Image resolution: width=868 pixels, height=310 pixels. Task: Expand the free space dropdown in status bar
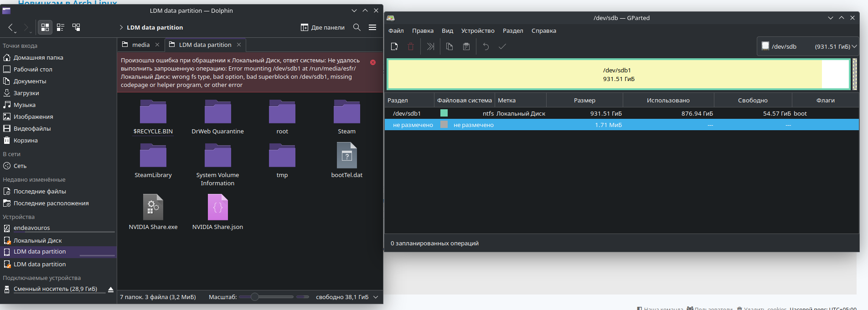(x=376, y=297)
